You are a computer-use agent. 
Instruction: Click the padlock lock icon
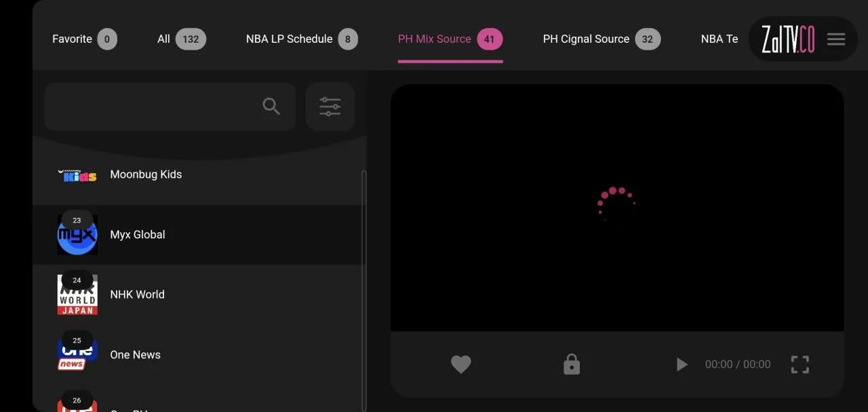coord(572,364)
